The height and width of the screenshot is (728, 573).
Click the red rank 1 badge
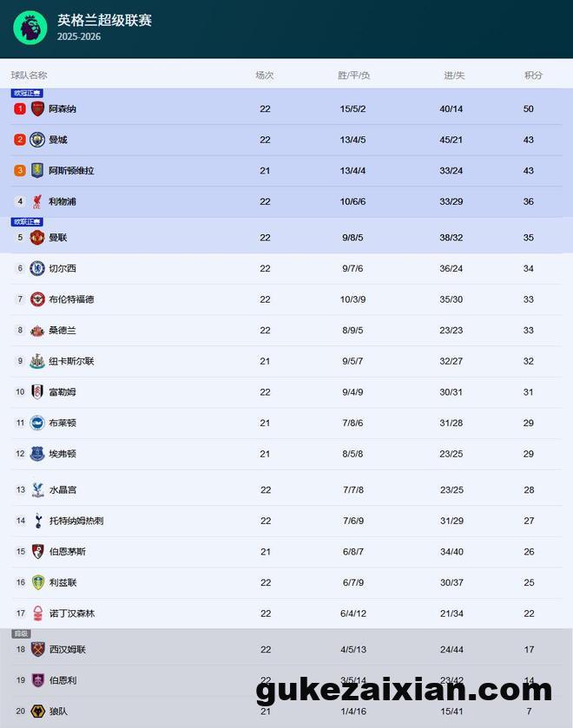(x=20, y=108)
